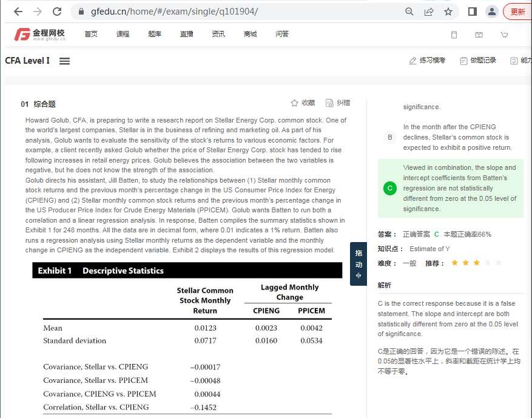
Task: Click the 收藏 favorite star for this question
Action: (x=303, y=103)
